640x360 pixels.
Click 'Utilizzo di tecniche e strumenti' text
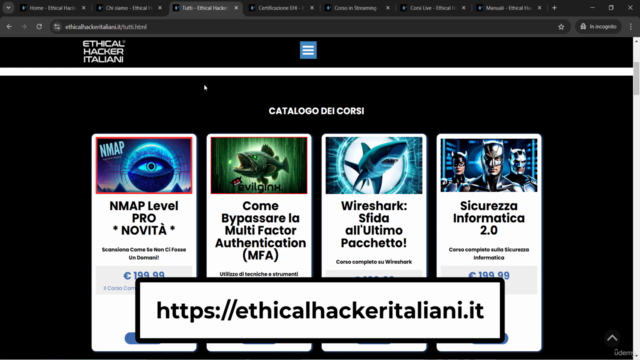[x=259, y=274]
